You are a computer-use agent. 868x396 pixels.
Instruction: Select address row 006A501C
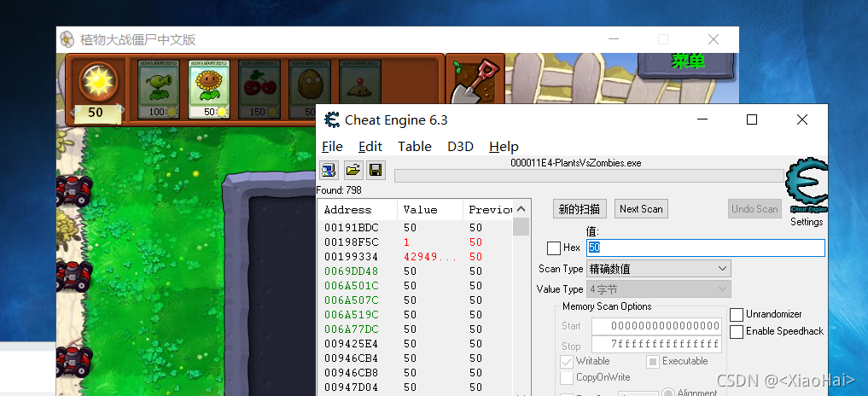pos(416,286)
